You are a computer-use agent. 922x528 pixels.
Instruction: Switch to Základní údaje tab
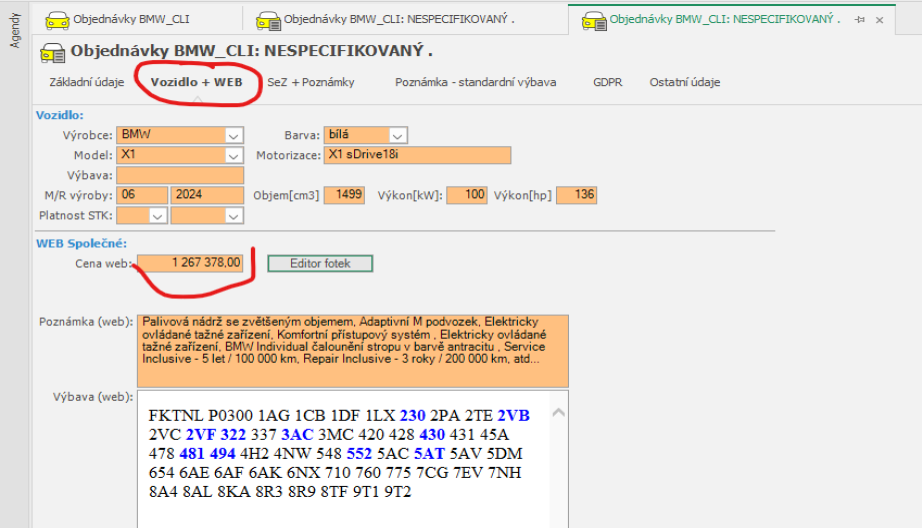click(87, 82)
